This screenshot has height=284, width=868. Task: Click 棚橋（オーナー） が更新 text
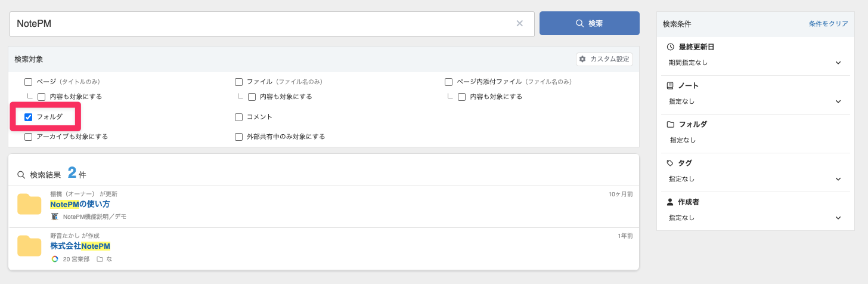tap(83, 194)
